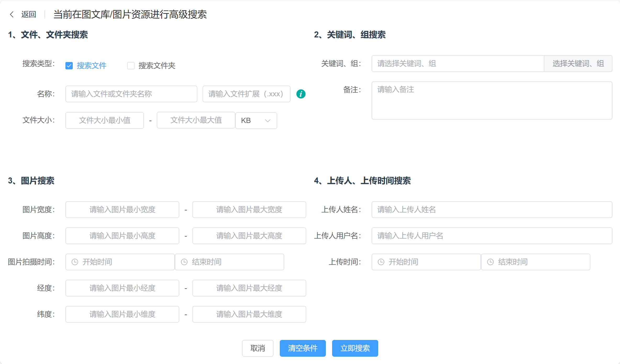Click the green info icon beside file extension field
The image size is (620, 364).
pyautogui.click(x=301, y=94)
